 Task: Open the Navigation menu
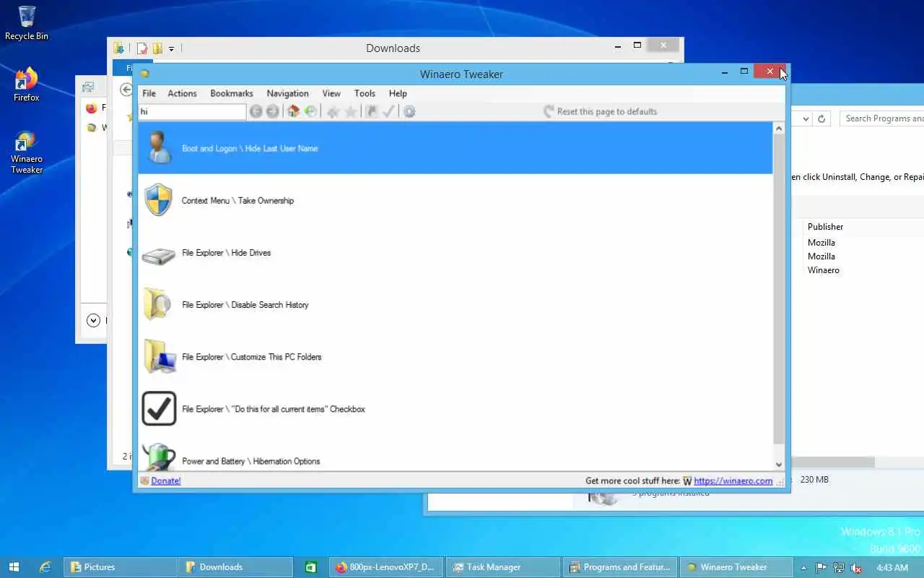click(x=287, y=93)
